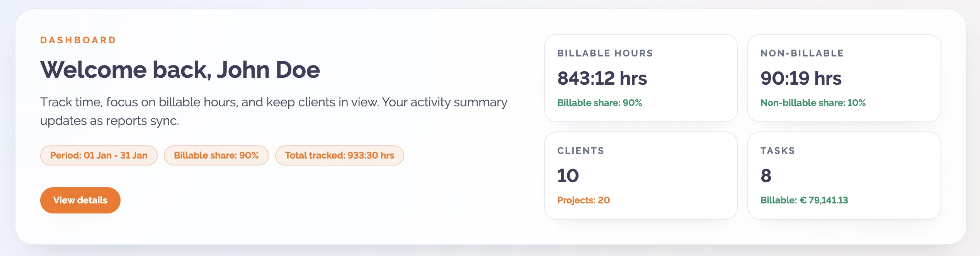980x256 pixels.
Task: Click the Welcome back, John Doe heading
Action: [x=180, y=70]
